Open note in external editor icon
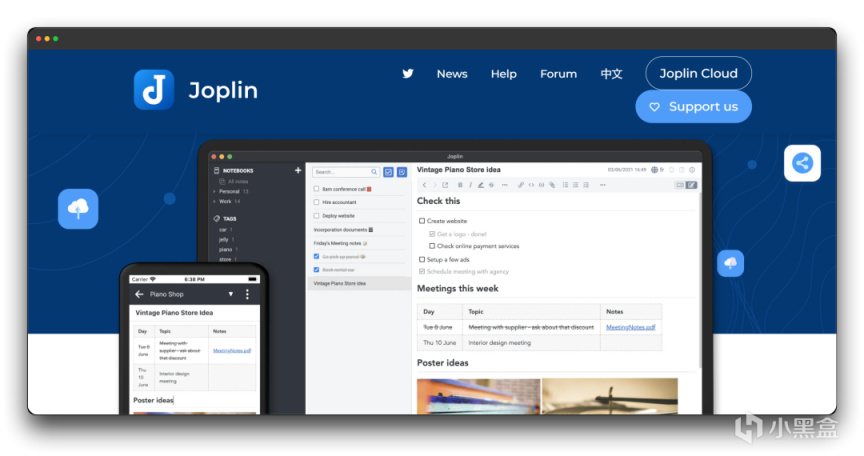This screenshot has width=864, height=456. 445,185
